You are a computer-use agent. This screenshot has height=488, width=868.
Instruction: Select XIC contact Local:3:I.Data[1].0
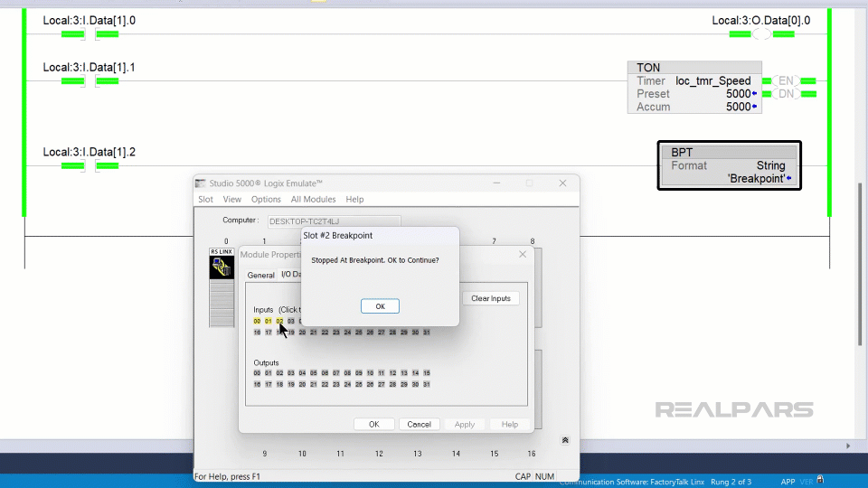pyautogui.click(x=90, y=34)
